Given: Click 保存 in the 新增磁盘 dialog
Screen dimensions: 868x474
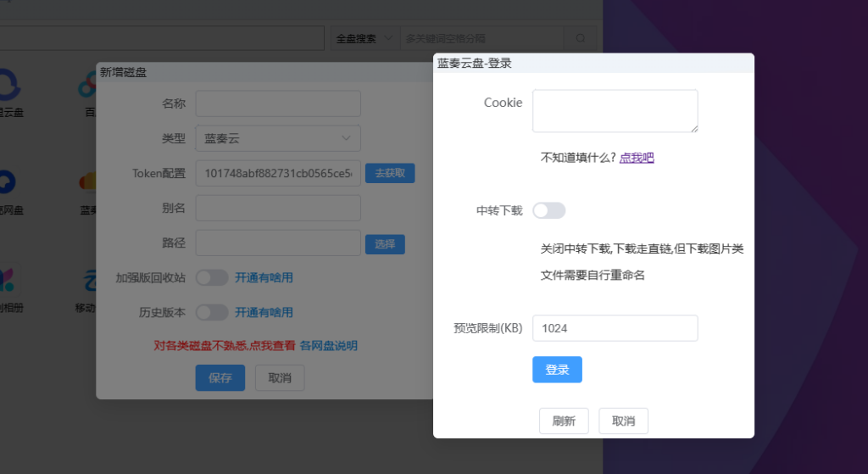Looking at the screenshot, I should click(220, 378).
